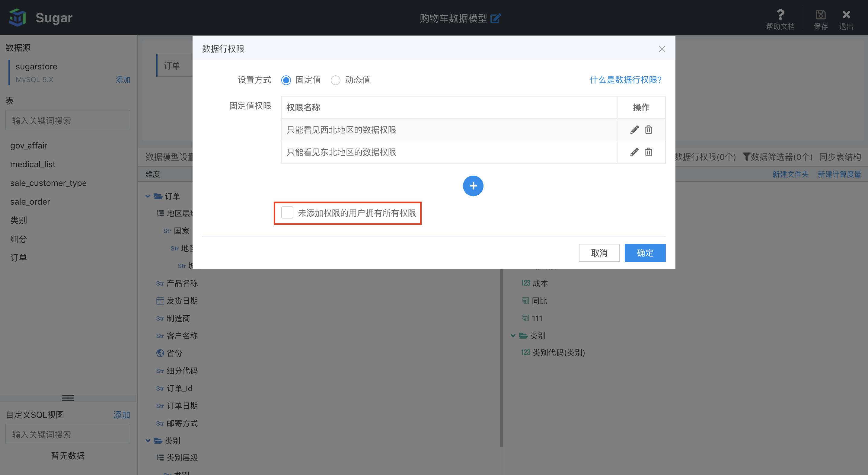Select the 细分 table
This screenshot has height=475, width=868.
pos(18,239)
